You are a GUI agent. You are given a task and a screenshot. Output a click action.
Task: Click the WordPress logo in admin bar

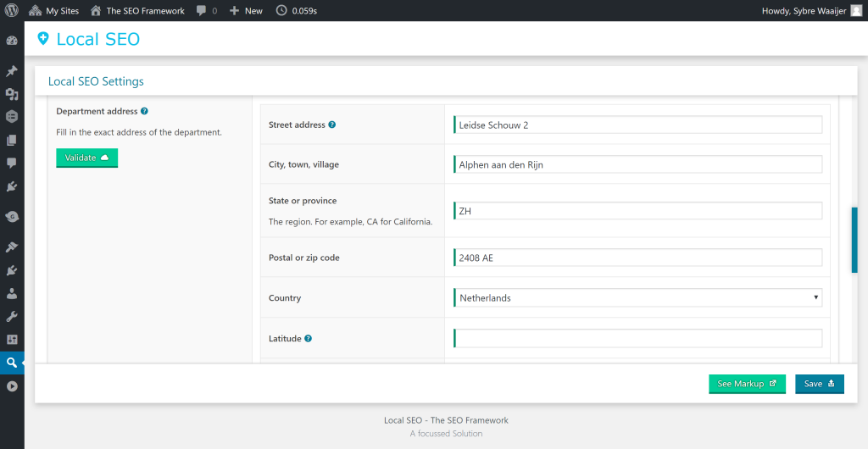pos(12,11)
